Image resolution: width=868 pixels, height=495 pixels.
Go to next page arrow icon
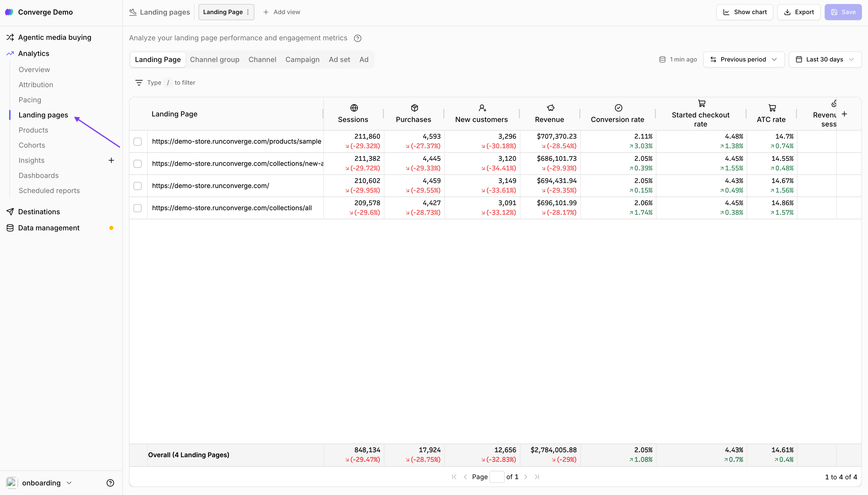click(x=525, y=477)
